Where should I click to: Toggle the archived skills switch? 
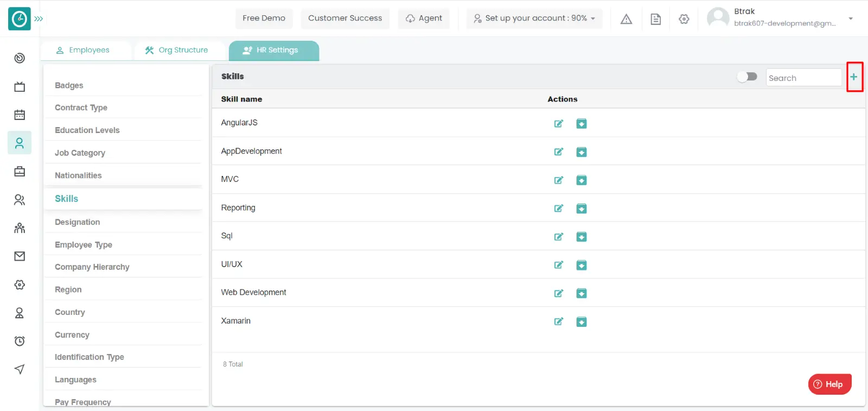[x=747, y=77]
